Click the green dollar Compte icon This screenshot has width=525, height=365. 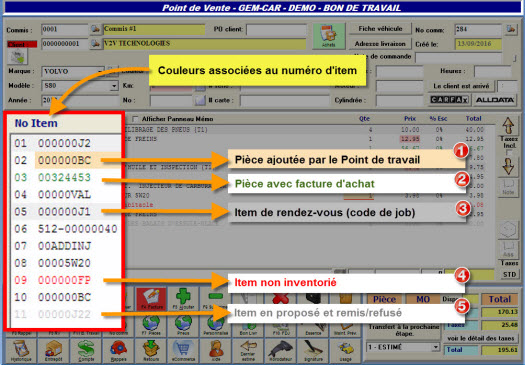pyautogui.click(x=86, y=350)
